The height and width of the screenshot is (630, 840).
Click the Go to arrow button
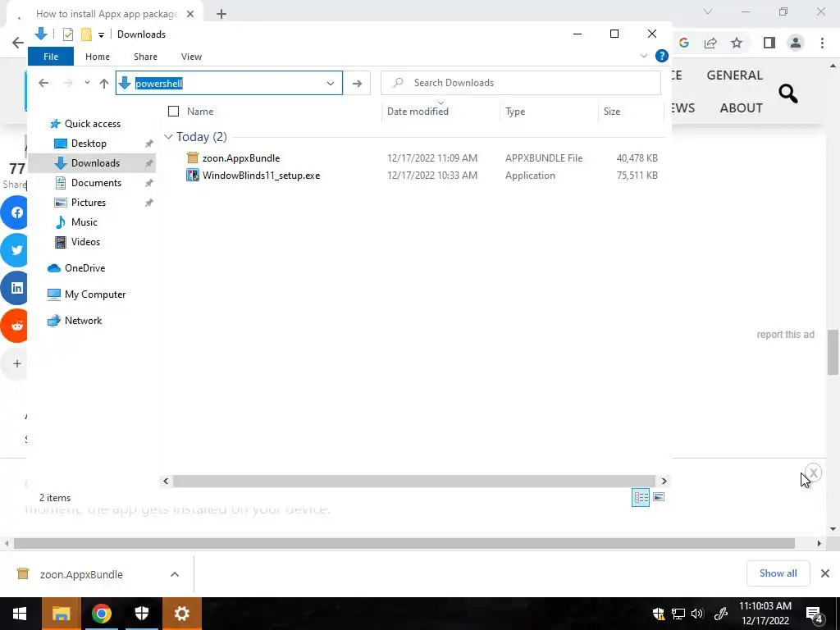357,83
